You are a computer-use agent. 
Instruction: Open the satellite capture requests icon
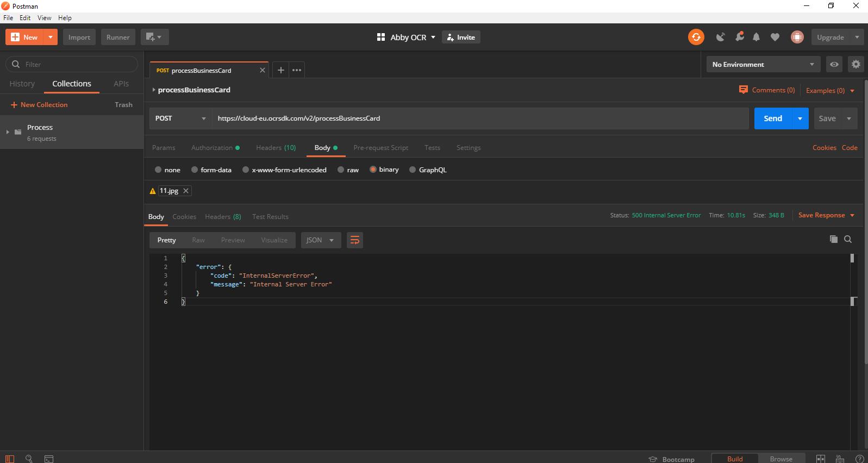pos(721,37)
